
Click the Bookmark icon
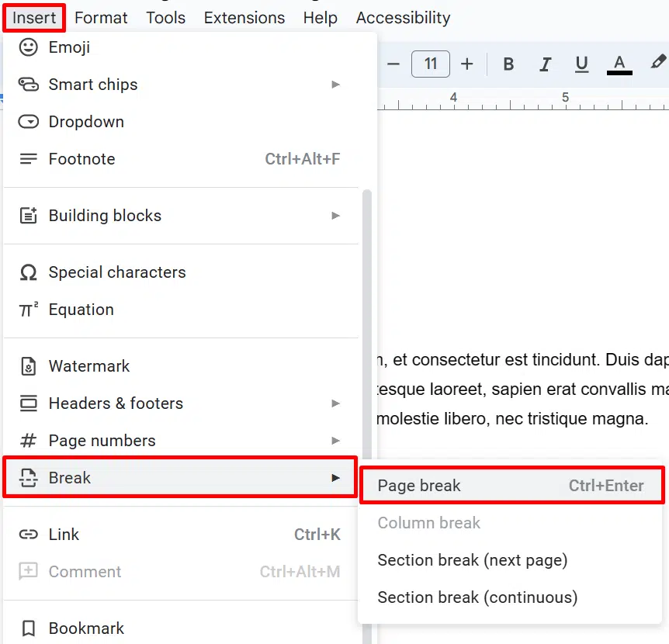pos(28,628)
